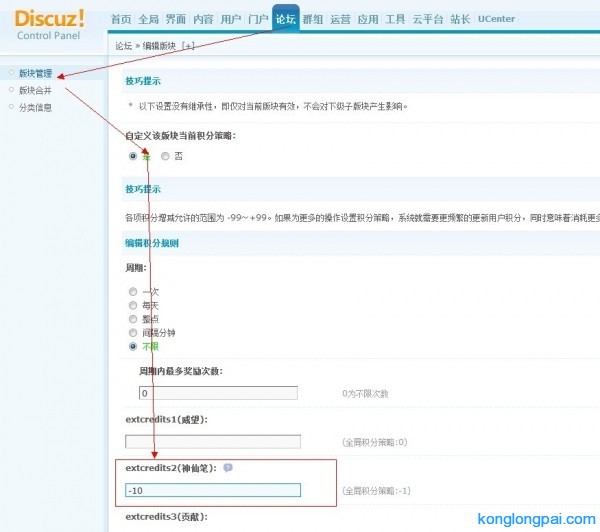Image resolution: width=600 pixels, height=532 pixels.
Task: Click the extcredits2(神仙笔) input field
Action: (212, 490)
